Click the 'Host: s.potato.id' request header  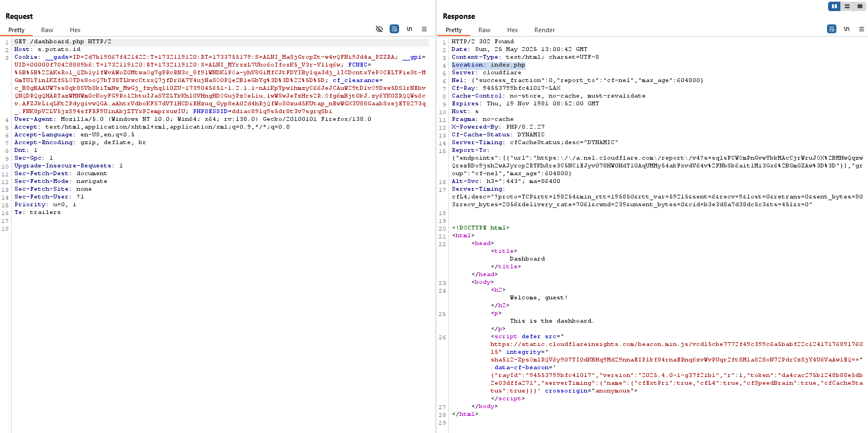(47, 49)
